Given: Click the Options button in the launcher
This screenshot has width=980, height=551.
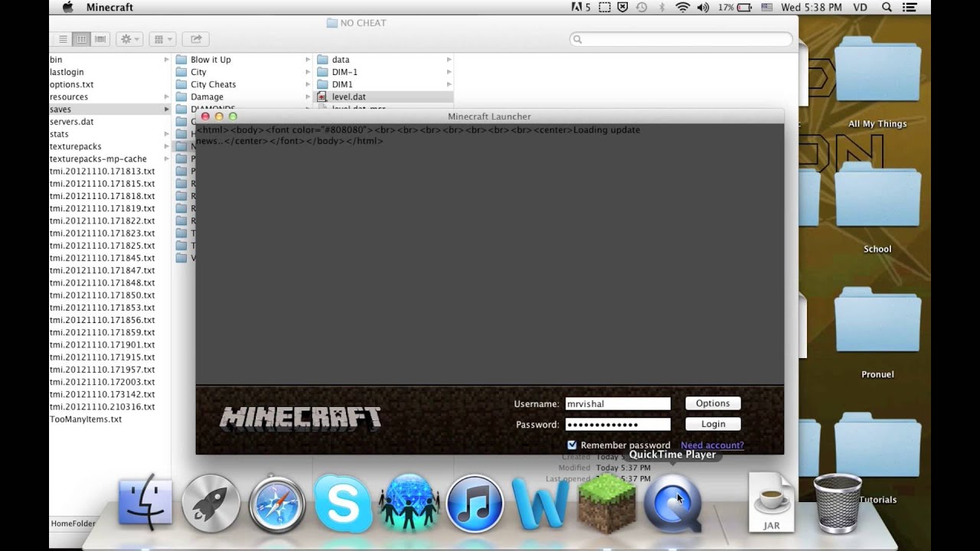Looking at the screenshot, I should [x=713, y=403].
